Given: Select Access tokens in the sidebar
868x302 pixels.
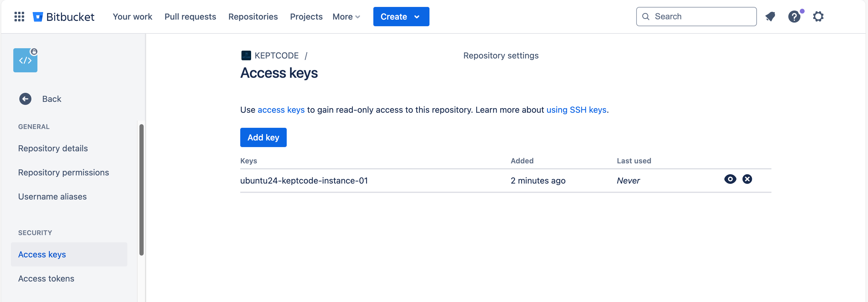Looking at the screenshot, I should coord(46,278).
